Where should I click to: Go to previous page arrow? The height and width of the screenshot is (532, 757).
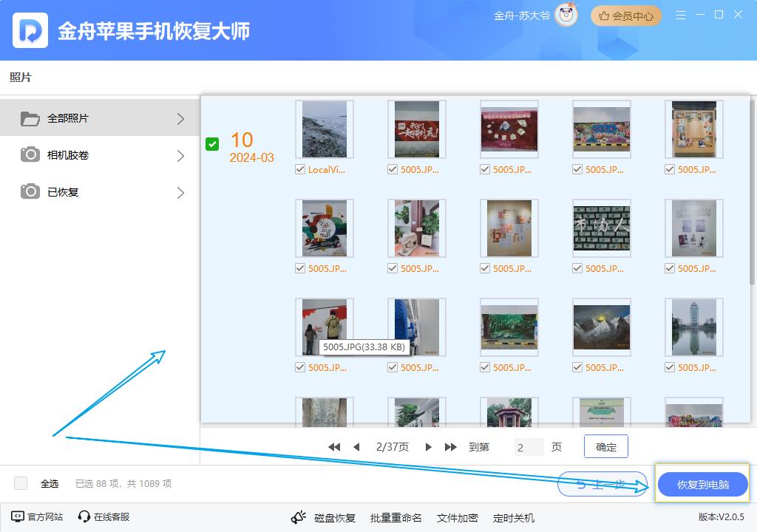356,447
